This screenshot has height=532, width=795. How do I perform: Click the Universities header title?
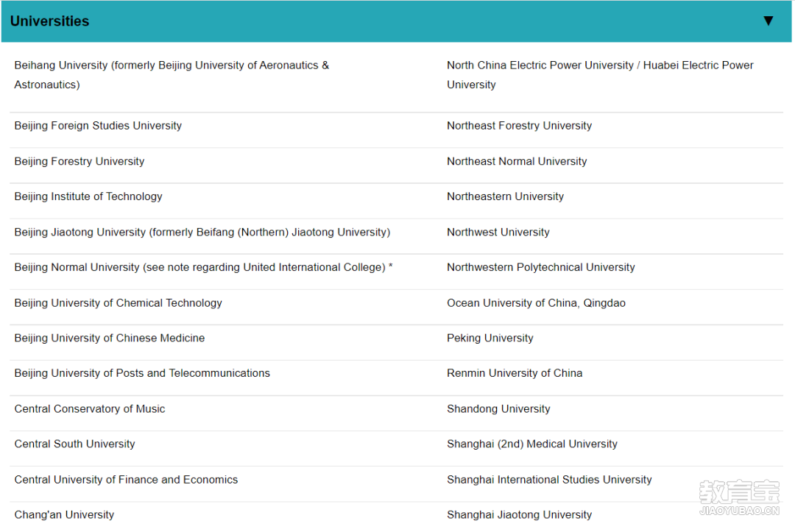point(50,21)
